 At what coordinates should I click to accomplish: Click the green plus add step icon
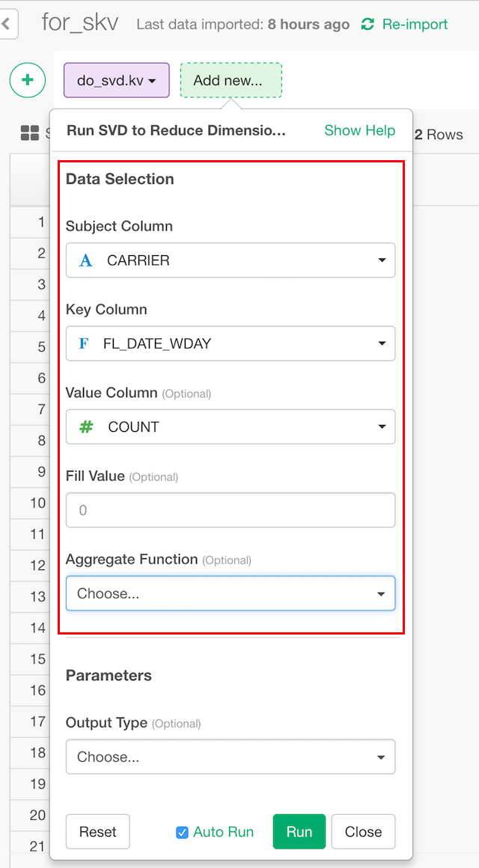pyautogui.click(x=27, y=80)
